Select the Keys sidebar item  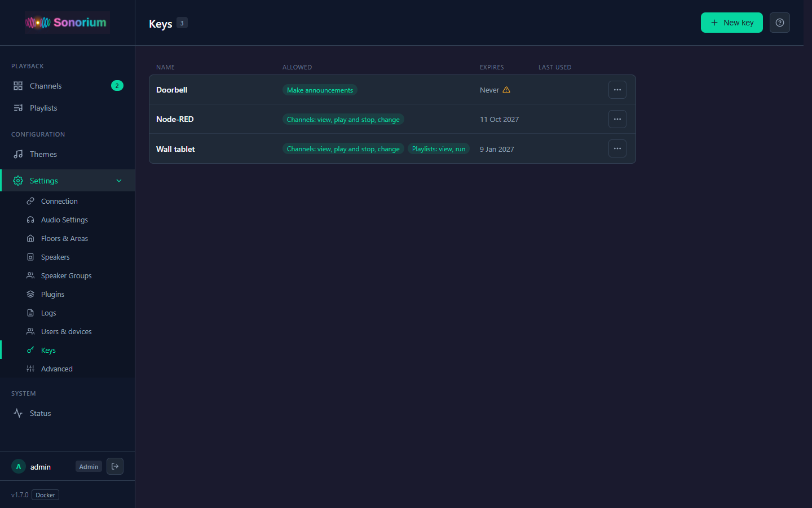tap(68, 350)
